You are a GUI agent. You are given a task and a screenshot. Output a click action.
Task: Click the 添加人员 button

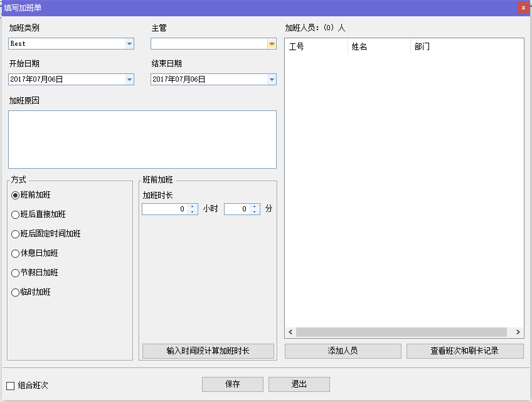pos(343,351)
